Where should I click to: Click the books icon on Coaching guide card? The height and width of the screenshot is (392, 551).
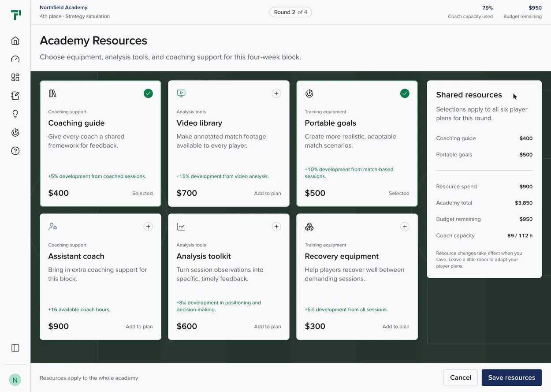pyautogui.click(x=52, y=93)
